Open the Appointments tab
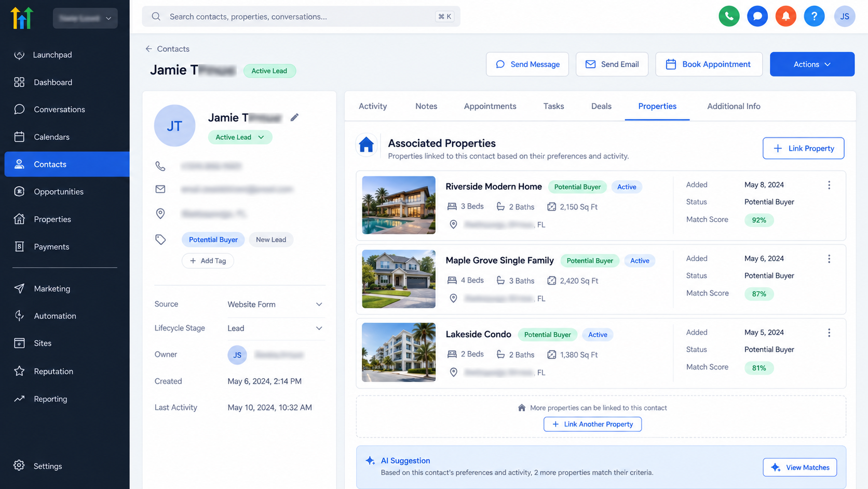 tap(490, 106)
